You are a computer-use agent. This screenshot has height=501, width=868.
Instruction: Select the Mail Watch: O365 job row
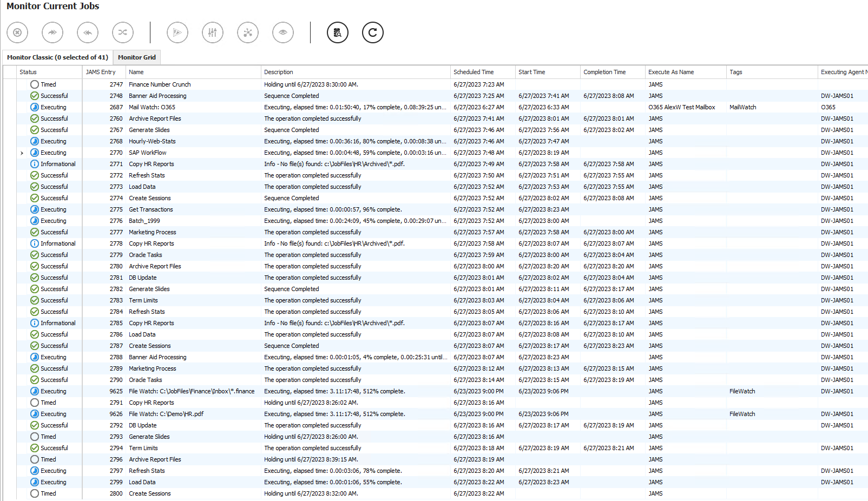click(x=152, y=107)
